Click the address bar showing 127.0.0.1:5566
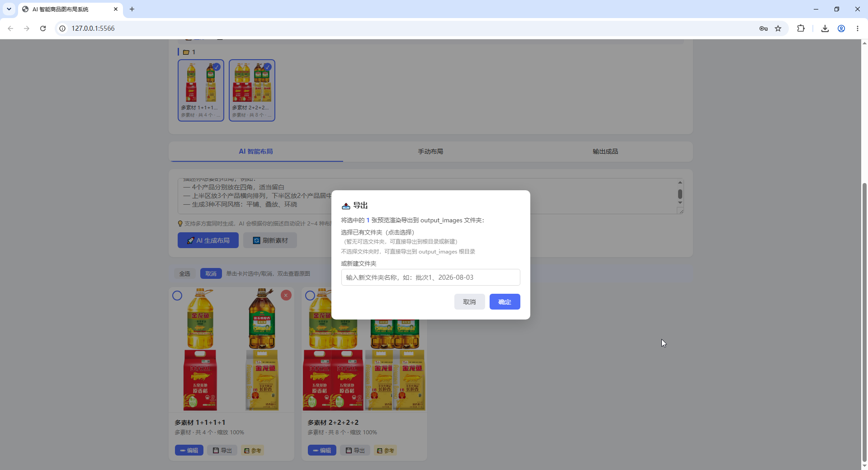The height and width of the screenshot is (470, 868). pos(407,28)
